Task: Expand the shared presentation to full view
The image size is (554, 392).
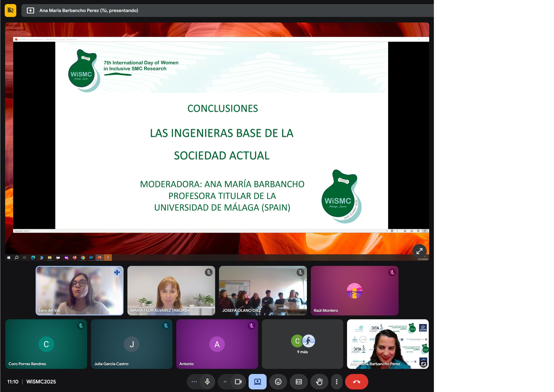Action: pos(419,251)
